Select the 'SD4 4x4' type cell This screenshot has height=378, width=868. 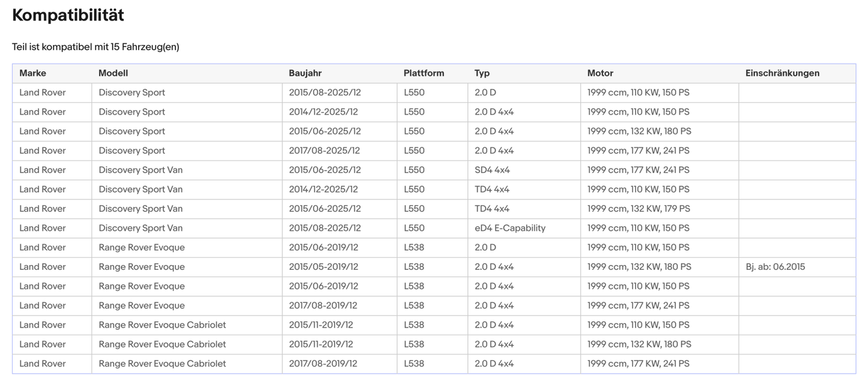(x=492, y=170)
